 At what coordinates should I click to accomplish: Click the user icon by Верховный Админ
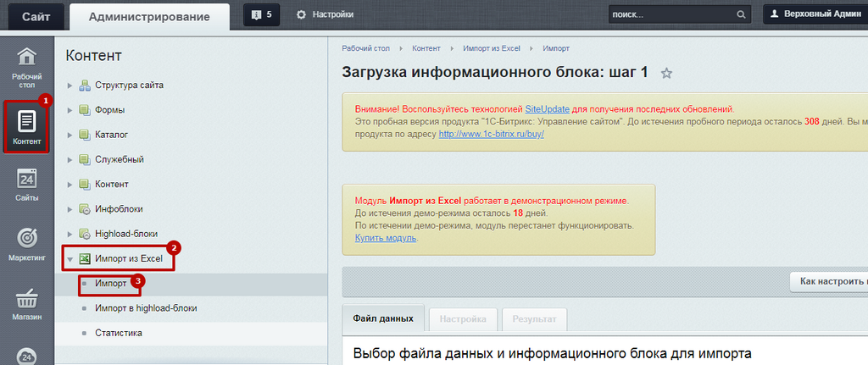coord(775,14)
